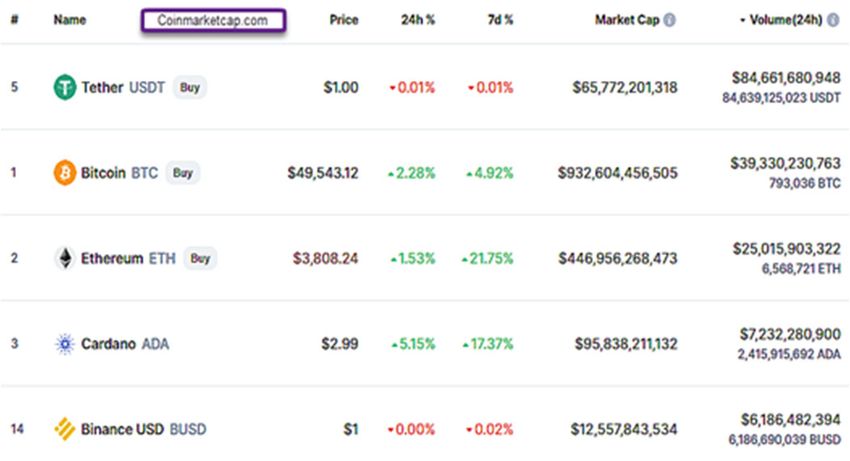Open the Cardano ADA name link
The height and width of the screenshot is (461, 850).
126,344
